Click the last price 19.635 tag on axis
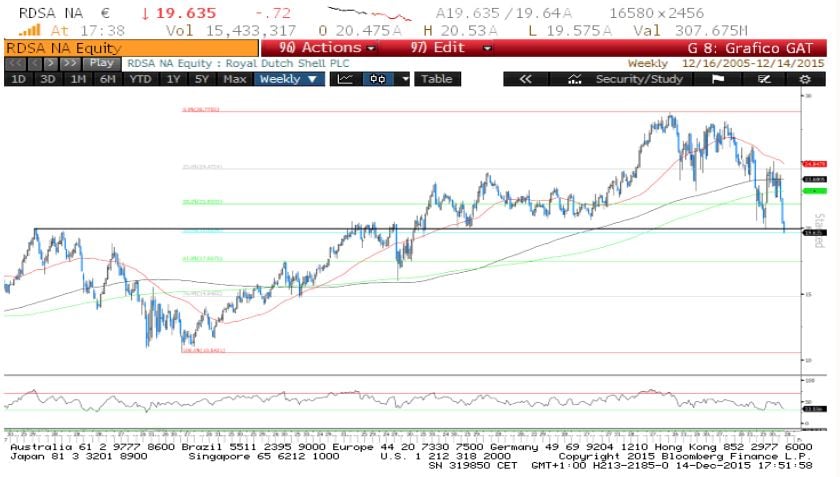The image size is (840, 477). 814,233
